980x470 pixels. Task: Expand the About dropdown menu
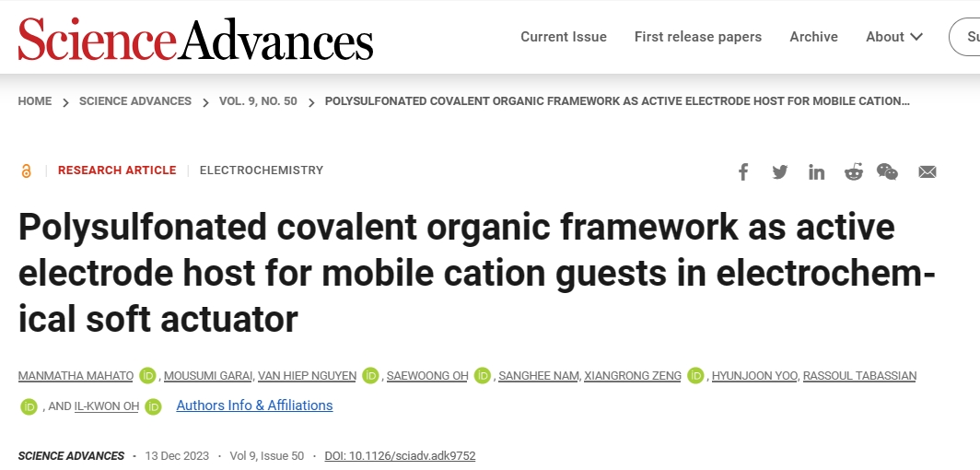tap(893, 37)
